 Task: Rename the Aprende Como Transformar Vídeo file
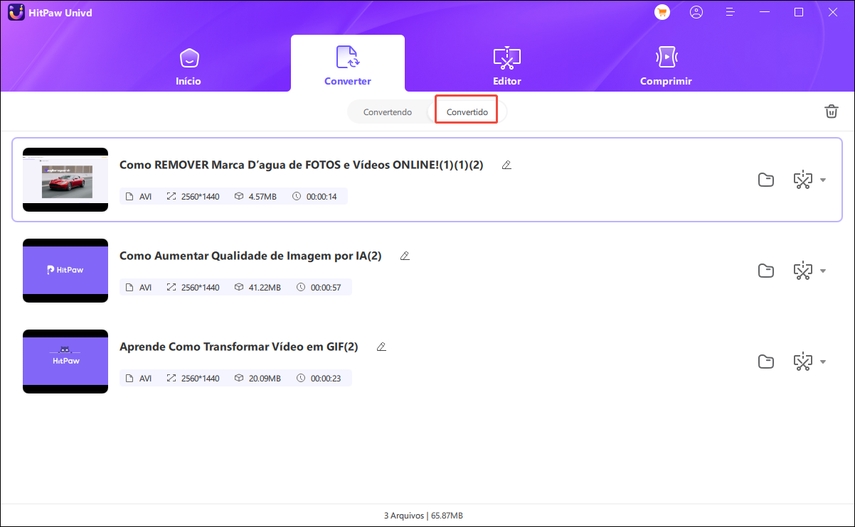click(x=381, y=347)
